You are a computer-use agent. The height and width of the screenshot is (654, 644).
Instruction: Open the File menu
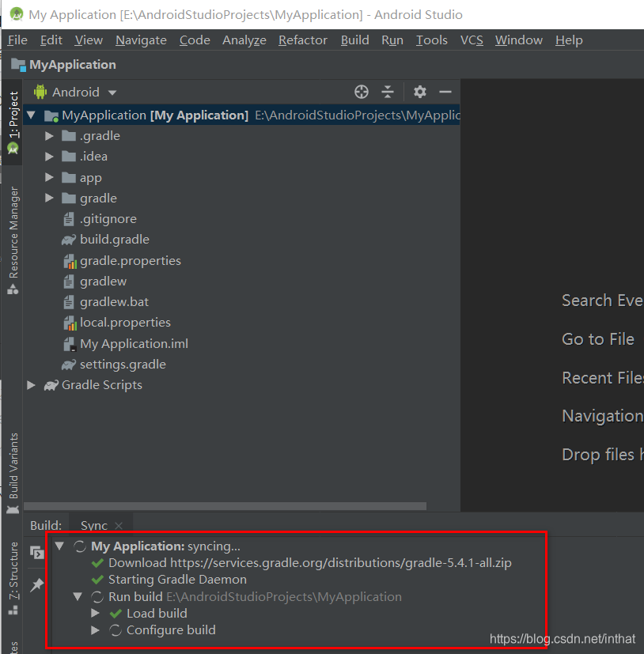(x=17, y=40)
